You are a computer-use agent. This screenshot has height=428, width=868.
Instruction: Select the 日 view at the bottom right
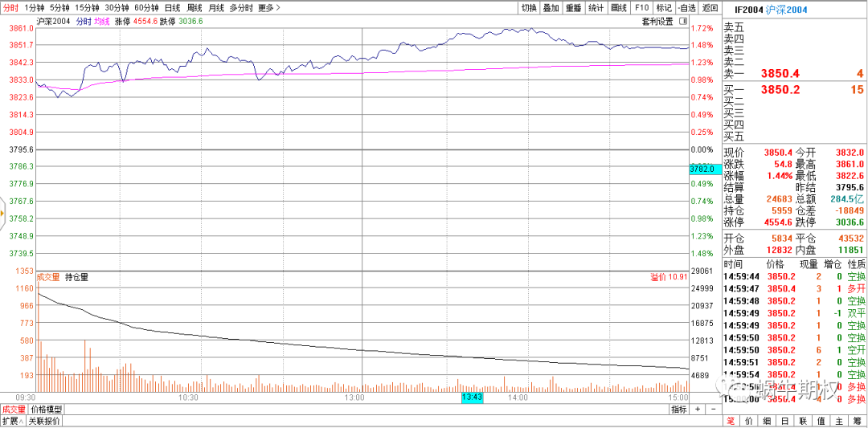point(785,422)
